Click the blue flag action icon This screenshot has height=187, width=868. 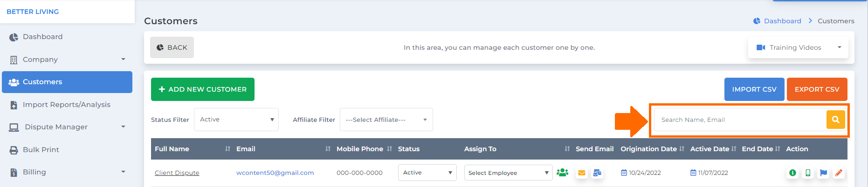[823, 173]
